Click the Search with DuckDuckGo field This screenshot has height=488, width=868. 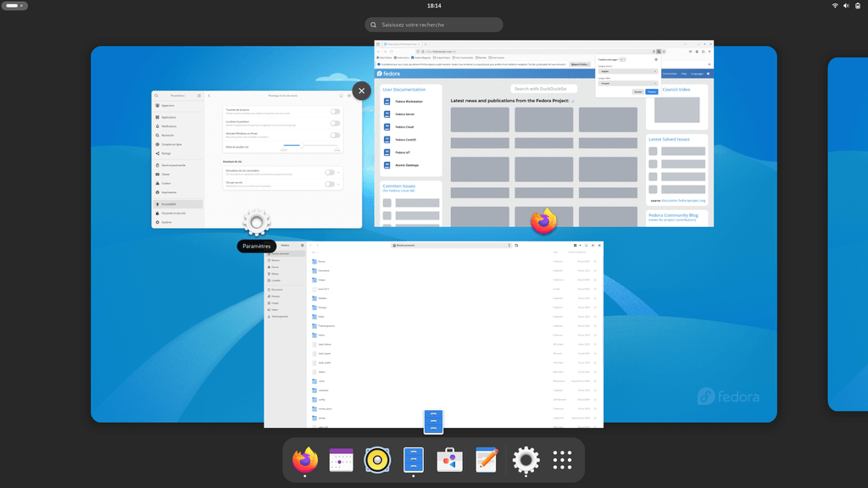click(x=543, y=89)
